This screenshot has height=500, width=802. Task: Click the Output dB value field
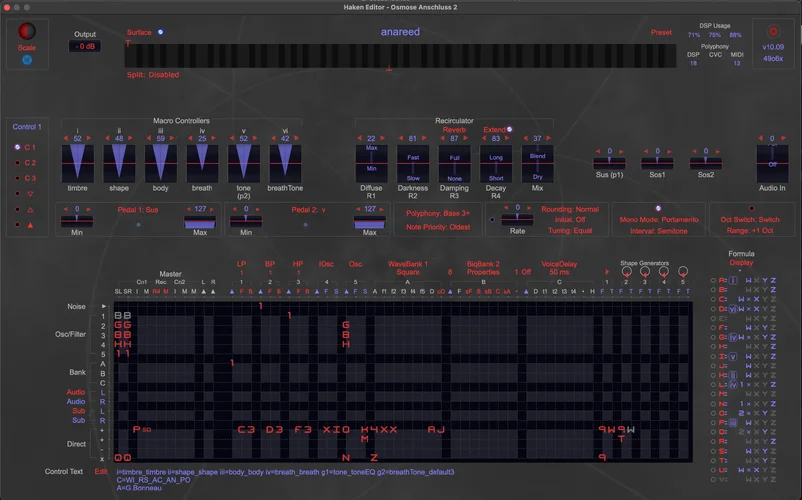tap(85, 48)
